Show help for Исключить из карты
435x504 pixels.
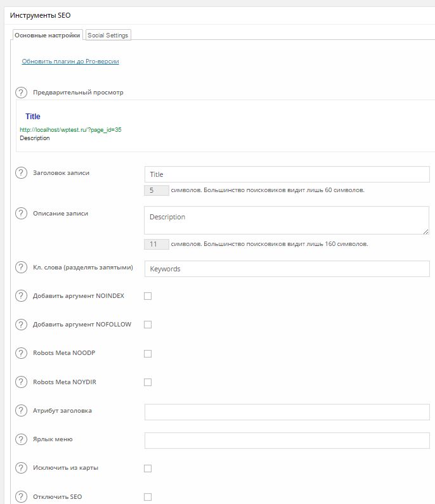point(21,468)
